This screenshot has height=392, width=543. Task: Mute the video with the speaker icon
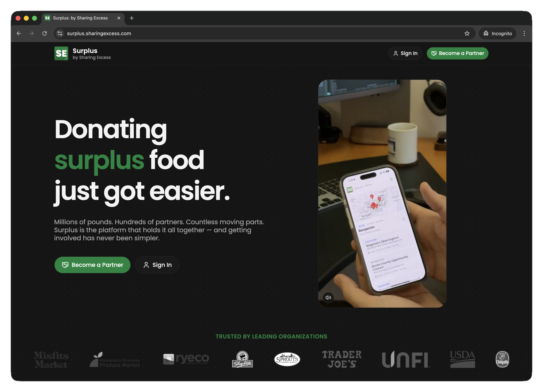tap(328, 297)
